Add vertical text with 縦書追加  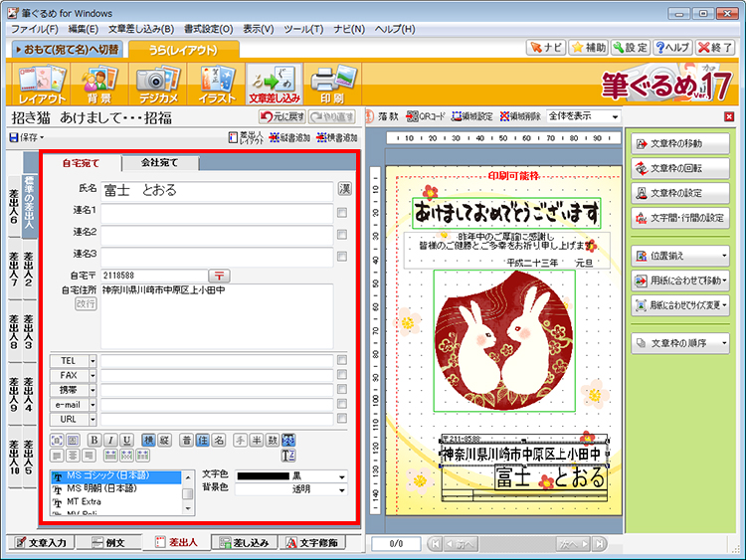[289, 137]
